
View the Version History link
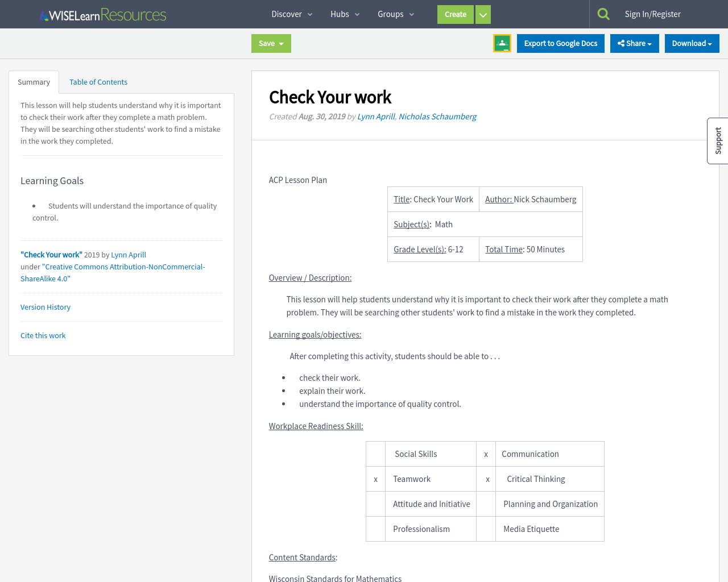tap(45, 307)
